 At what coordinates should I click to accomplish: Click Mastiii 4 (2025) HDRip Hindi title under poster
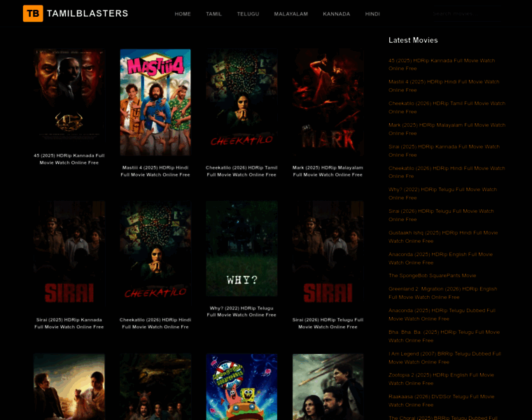tap(155, 171)
